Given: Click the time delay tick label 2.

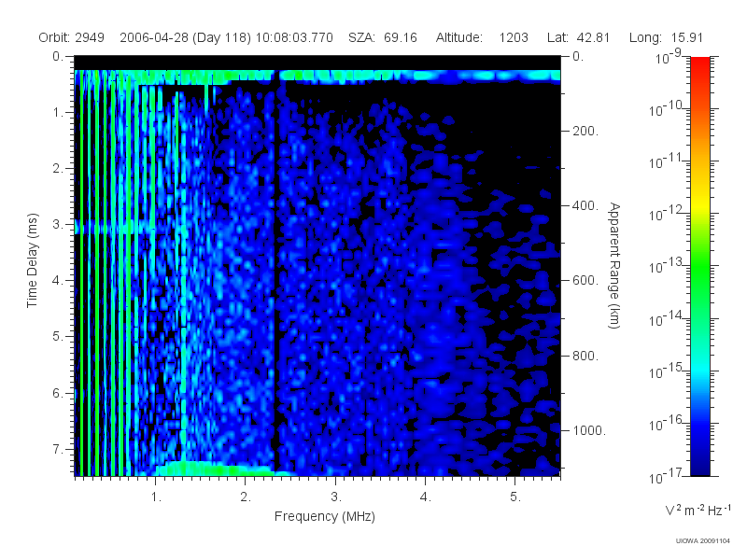Looking at the screenshot, I should [x=58, y=169].
